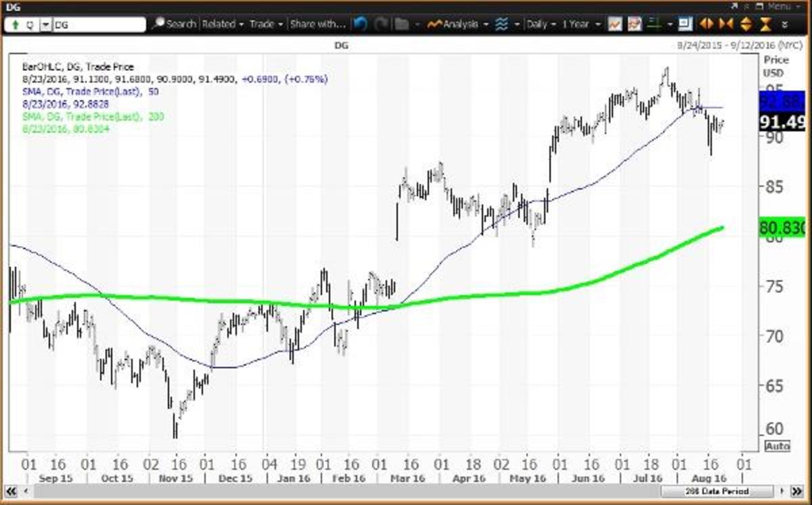Open the Related menu

click(223, 24)
